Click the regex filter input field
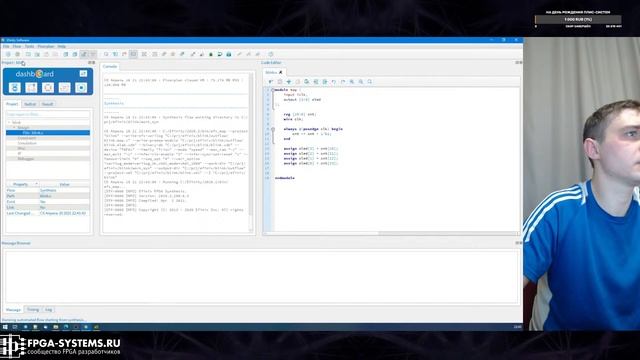The image size is (640, 360). tap(48, 114)
